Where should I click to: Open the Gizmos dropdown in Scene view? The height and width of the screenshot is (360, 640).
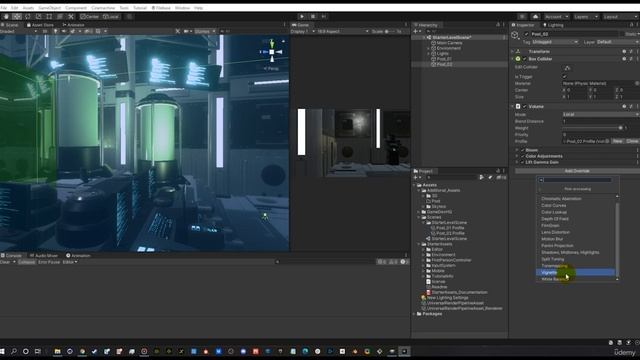[x=205, y=31]
